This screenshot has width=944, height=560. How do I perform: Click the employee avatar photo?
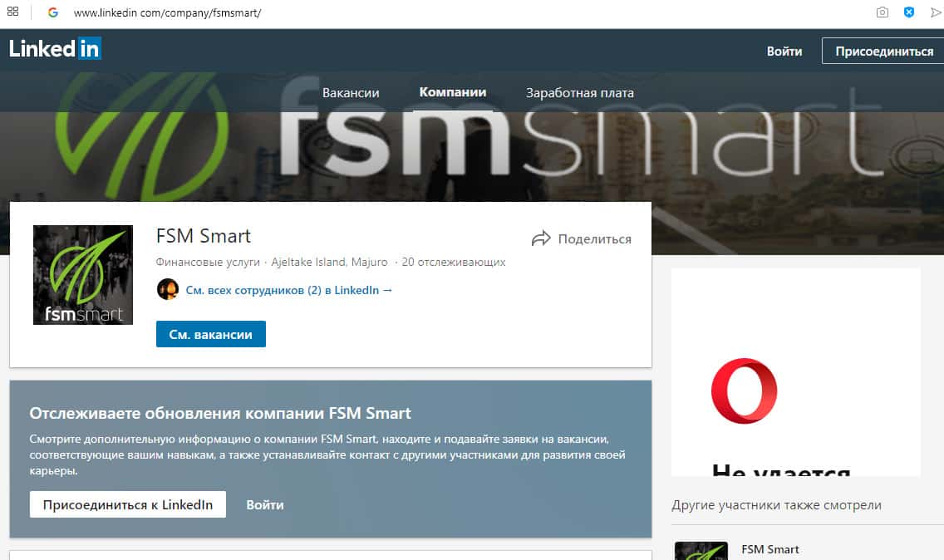tap(167, 290)
